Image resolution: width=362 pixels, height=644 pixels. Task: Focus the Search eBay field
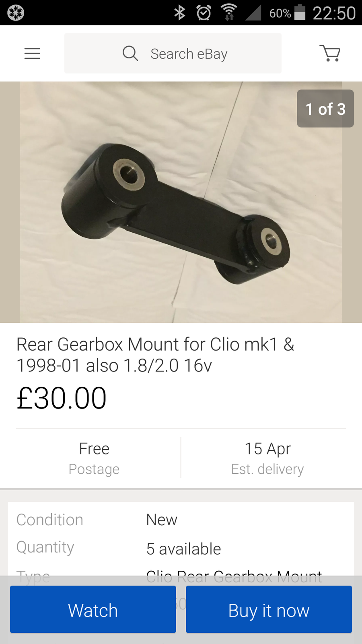(189, 54)
